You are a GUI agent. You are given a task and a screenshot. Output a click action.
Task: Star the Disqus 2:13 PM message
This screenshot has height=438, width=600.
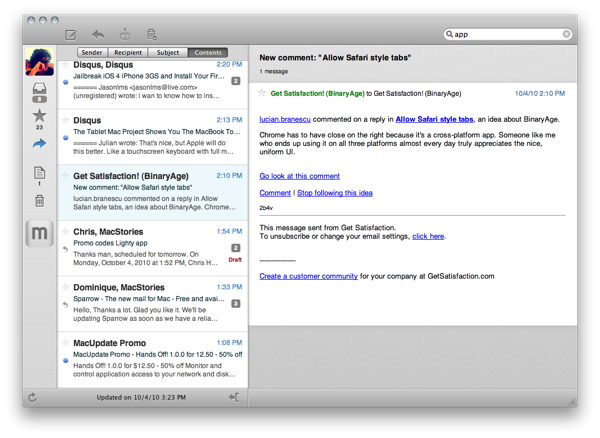(65, 120)
